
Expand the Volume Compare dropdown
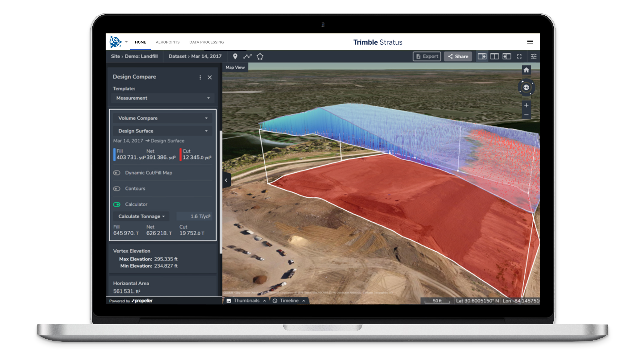click(x=163, y=118)
